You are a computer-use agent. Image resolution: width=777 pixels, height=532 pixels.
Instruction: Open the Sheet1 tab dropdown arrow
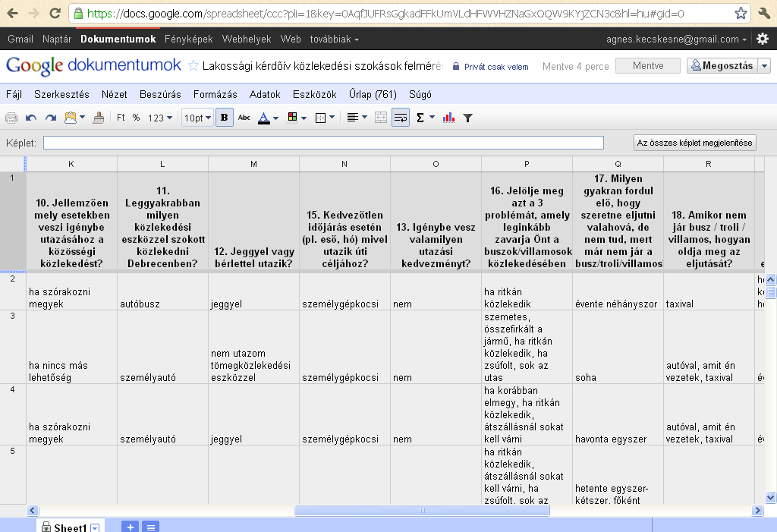tap(95, 528)
